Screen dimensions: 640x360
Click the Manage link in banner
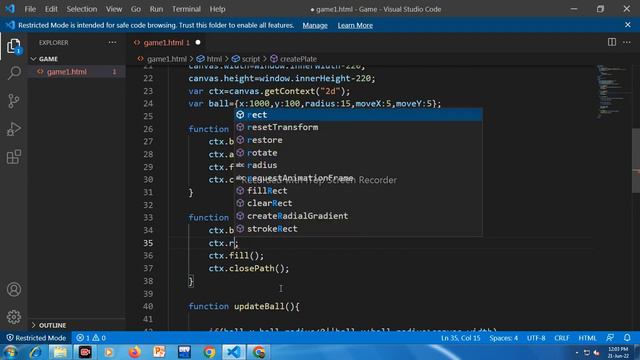coord(315,25)
